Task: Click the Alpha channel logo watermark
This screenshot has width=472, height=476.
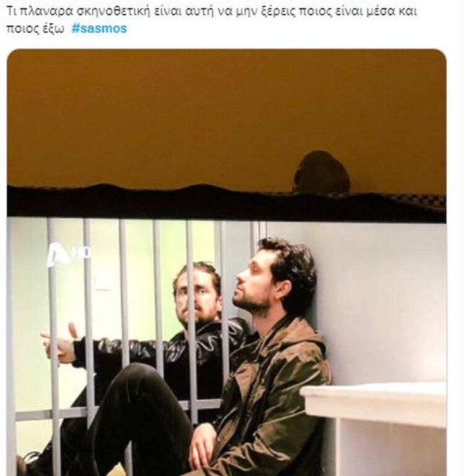Action: pos(58,256)
